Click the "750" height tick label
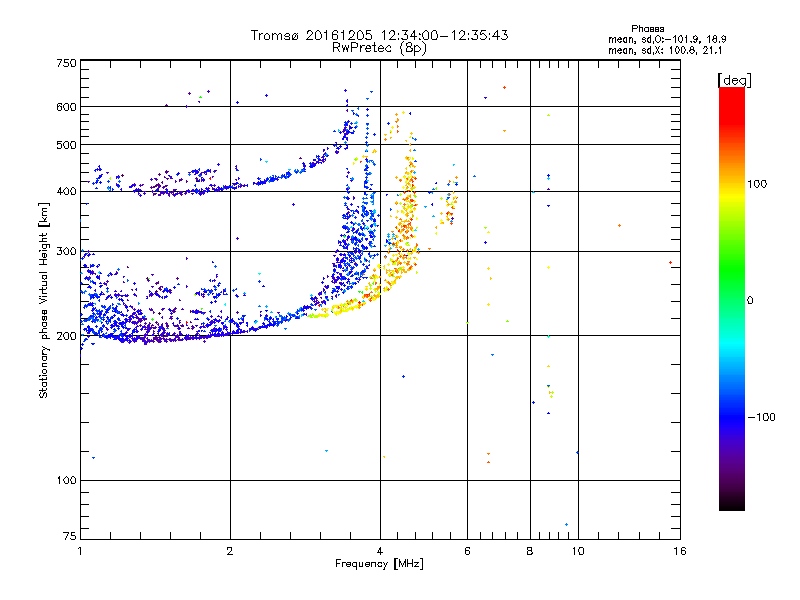This screenshot has height=600, width=800. coord(66,63)
